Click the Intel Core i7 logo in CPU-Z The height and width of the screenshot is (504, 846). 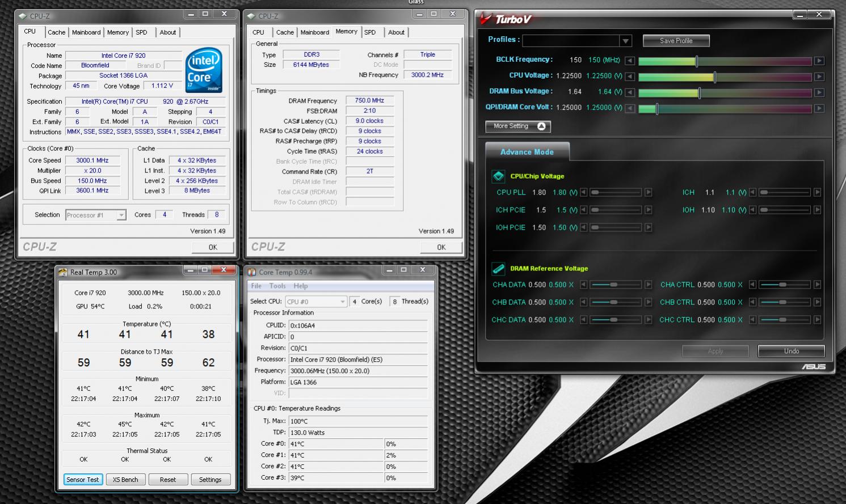[x=204, y=70]
